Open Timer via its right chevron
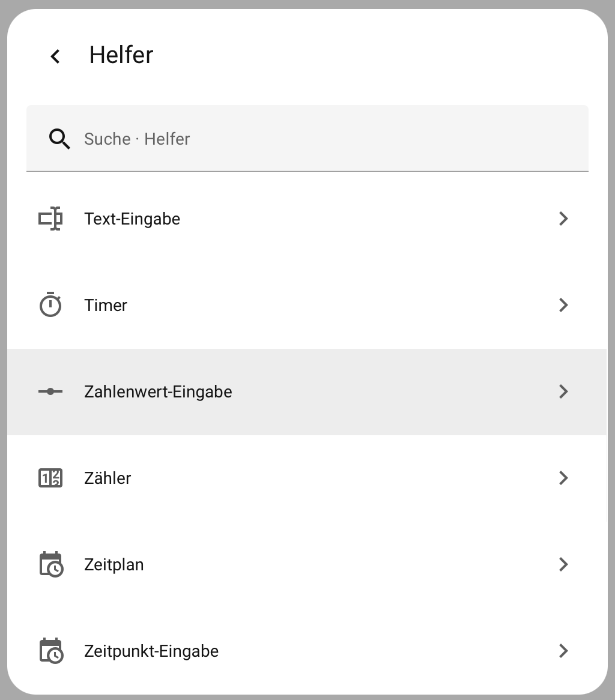The height and width of the screenshot is (700, 615). coord(563,305)
